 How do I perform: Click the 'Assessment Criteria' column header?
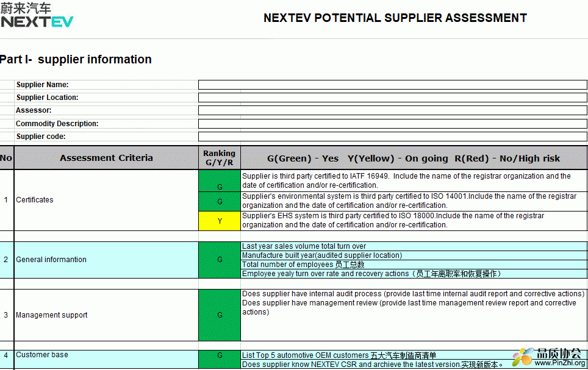tap(106, 158)
